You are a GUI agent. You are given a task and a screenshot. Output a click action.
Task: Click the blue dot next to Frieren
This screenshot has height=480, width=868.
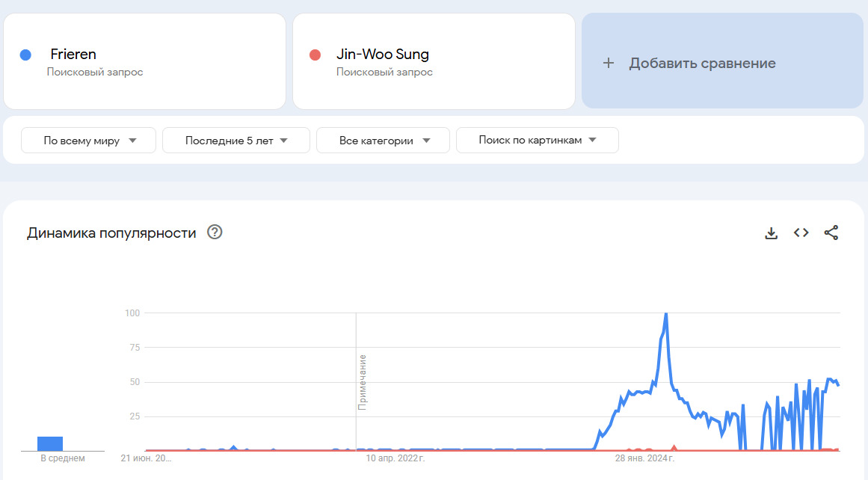25,55
